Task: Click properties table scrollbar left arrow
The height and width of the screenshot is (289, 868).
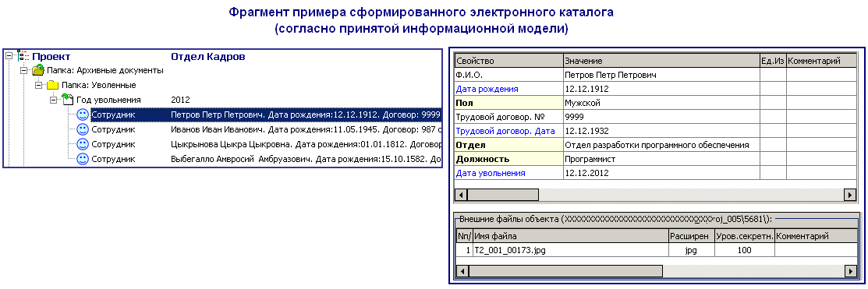Action: coord(461,195)
